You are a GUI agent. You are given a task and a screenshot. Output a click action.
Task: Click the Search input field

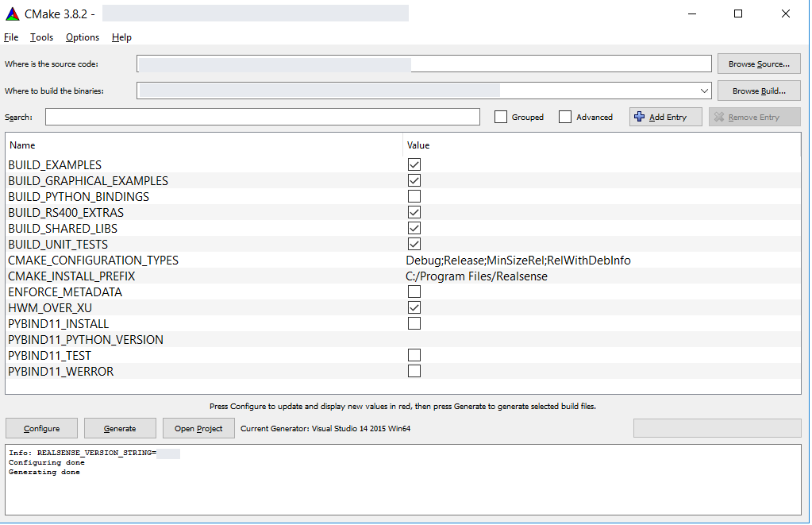[x=263, y=117]
